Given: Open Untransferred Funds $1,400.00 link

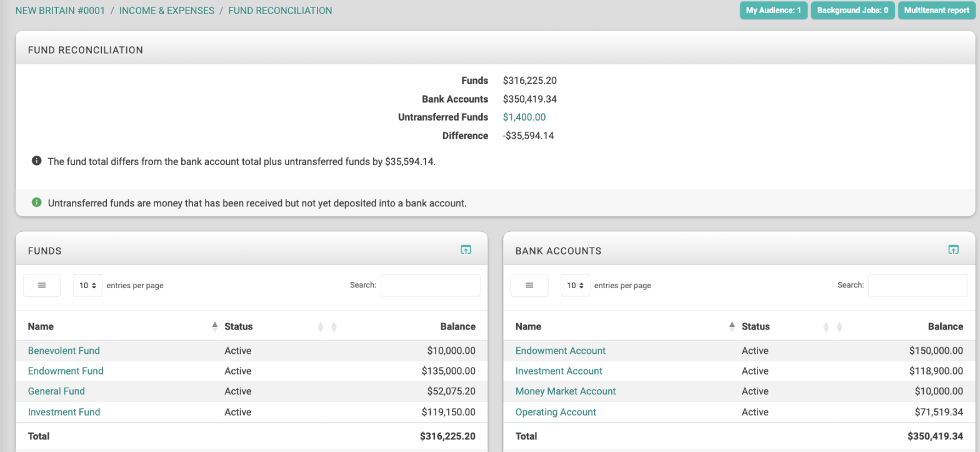Looking at the screenshot, I should coord(524,117).
